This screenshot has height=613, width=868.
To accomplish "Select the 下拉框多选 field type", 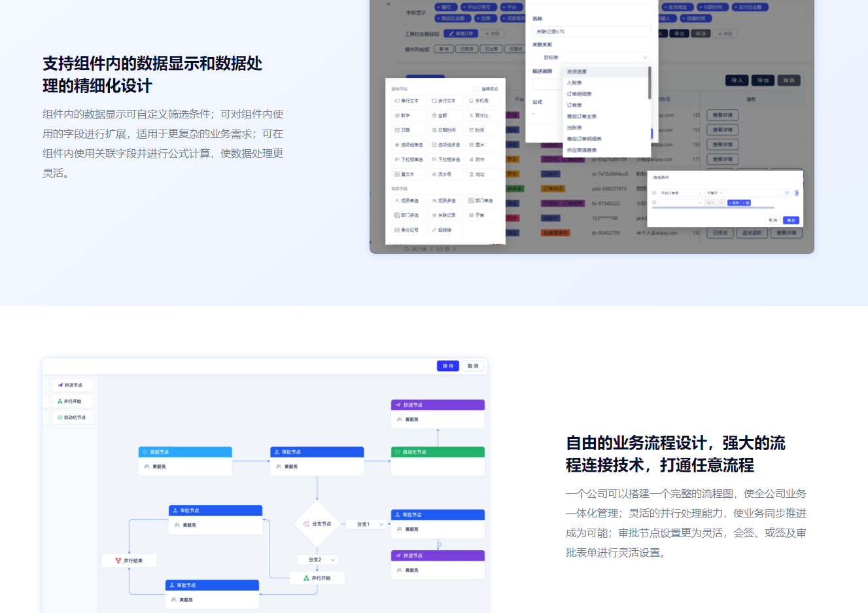I will 446,160.
